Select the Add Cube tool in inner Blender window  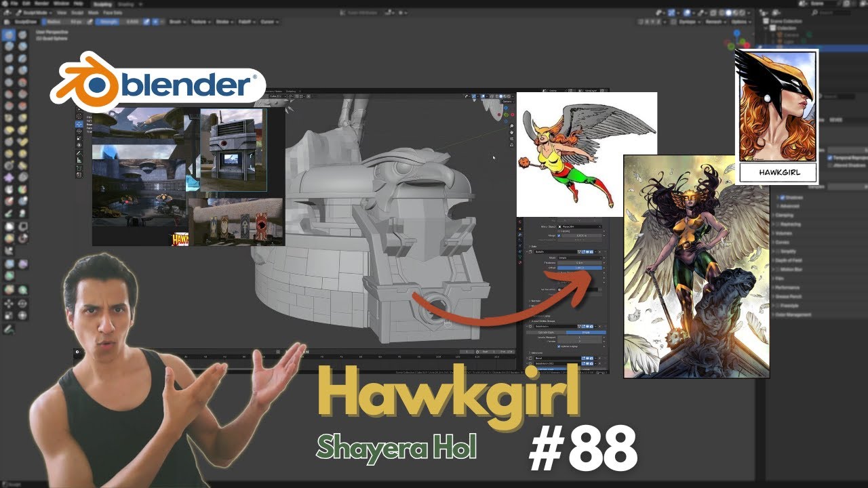(79, 168)
